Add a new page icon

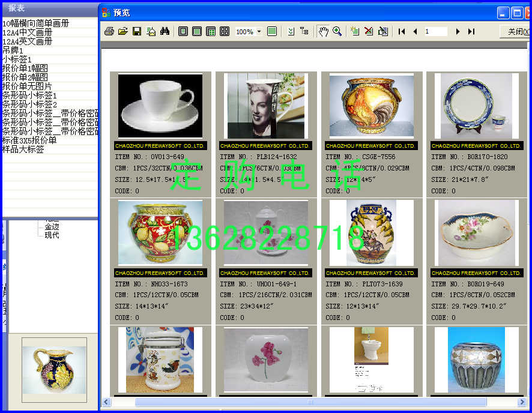tap(355, 32)
